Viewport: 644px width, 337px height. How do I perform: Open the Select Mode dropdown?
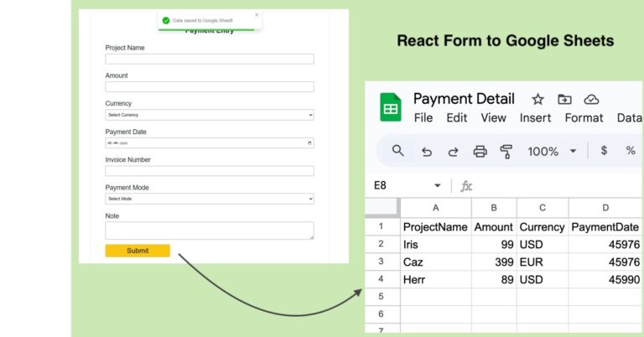click(209, 199)
